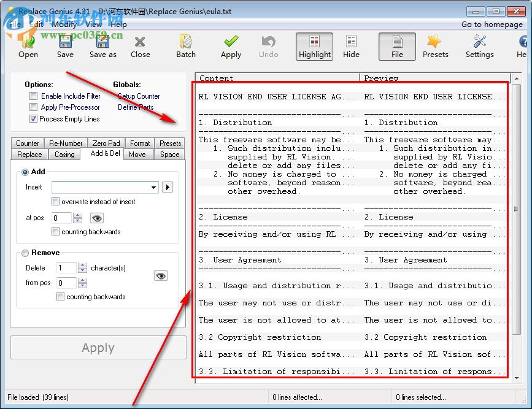Viewport: 532px width, 409px height.
Task: Switch to the Space tab
Action: pos(169,155)
